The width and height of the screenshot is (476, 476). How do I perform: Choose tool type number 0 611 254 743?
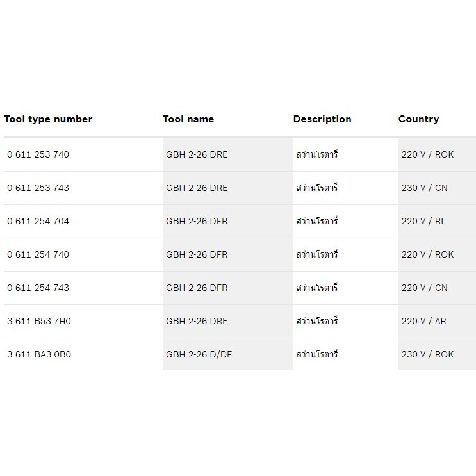click(38, 288)
